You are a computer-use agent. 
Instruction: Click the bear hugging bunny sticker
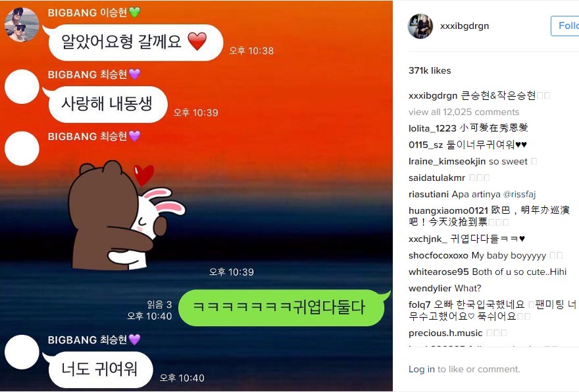[126, 215]
